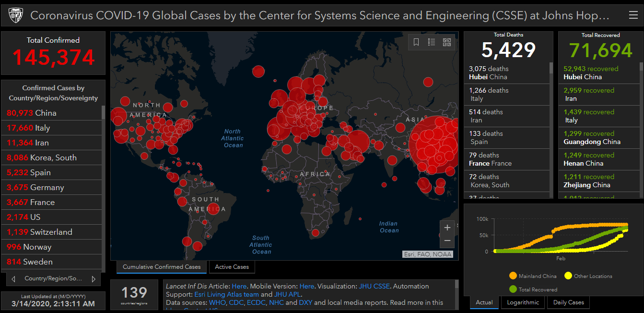The width and height of the screenshot is (644, 313).
Task: Click the 1,249 recovered Henan China entry
Action: (599, 159)
